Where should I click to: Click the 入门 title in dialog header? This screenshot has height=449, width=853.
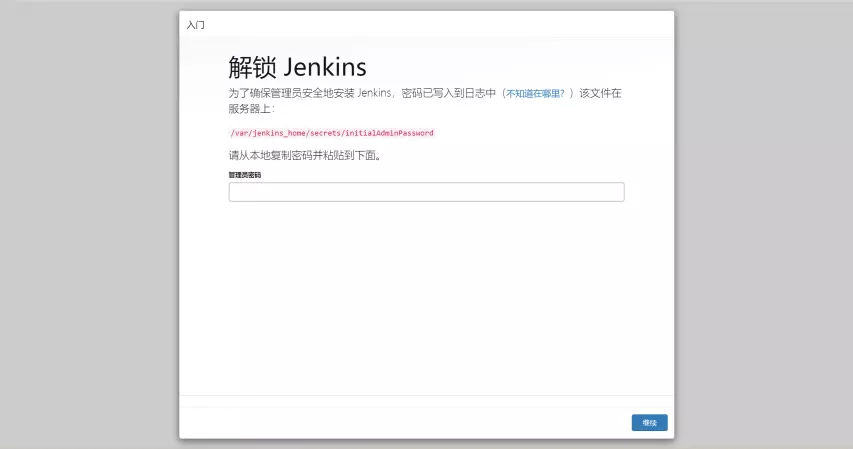click(x=196, y=24)
